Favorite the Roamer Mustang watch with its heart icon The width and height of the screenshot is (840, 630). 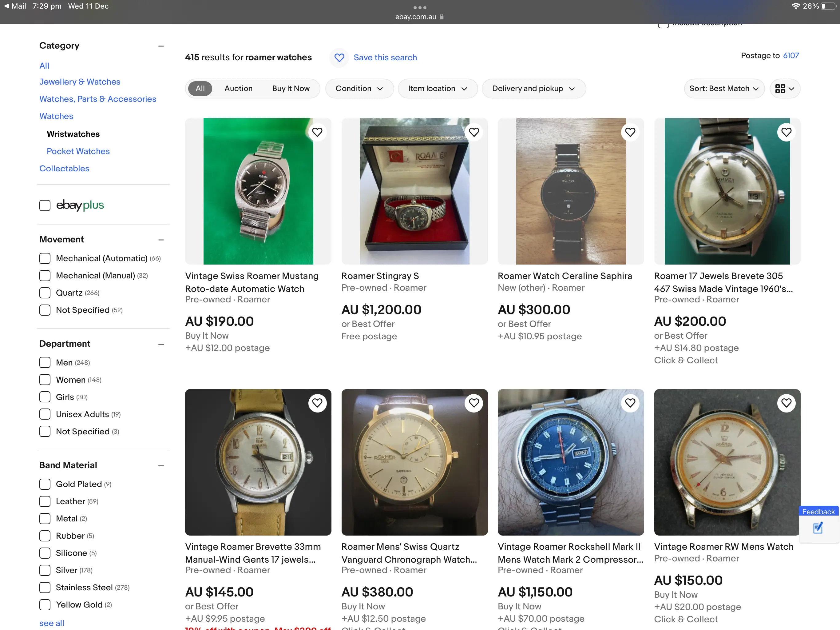click(317, 132)
